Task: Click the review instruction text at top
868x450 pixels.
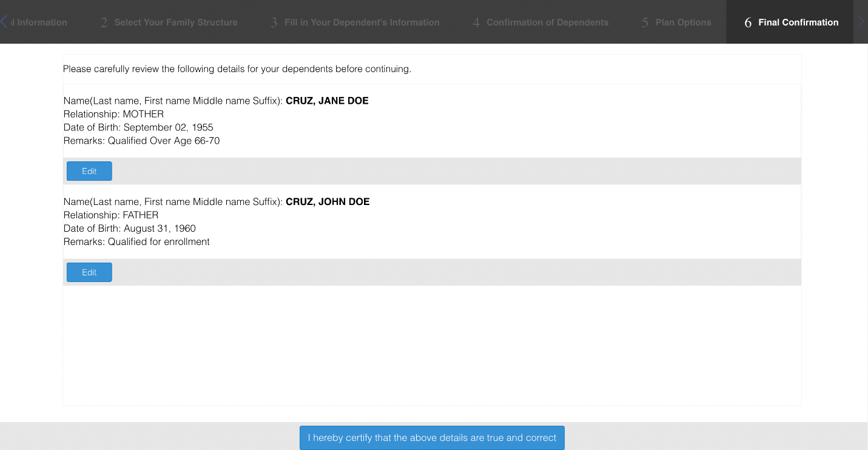Action: pos(237,69)
